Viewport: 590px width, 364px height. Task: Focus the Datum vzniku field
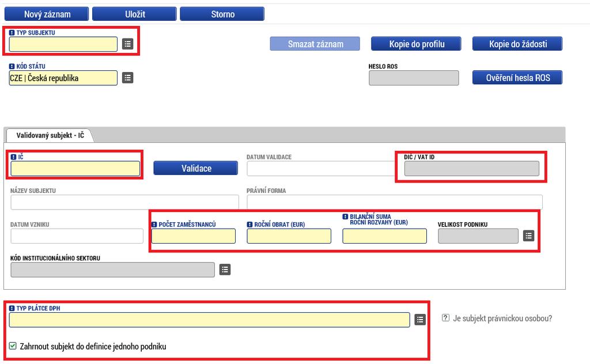77,236
